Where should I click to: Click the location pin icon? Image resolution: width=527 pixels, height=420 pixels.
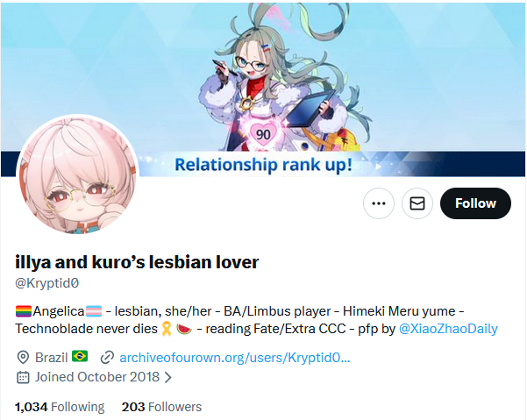(23, 357)
